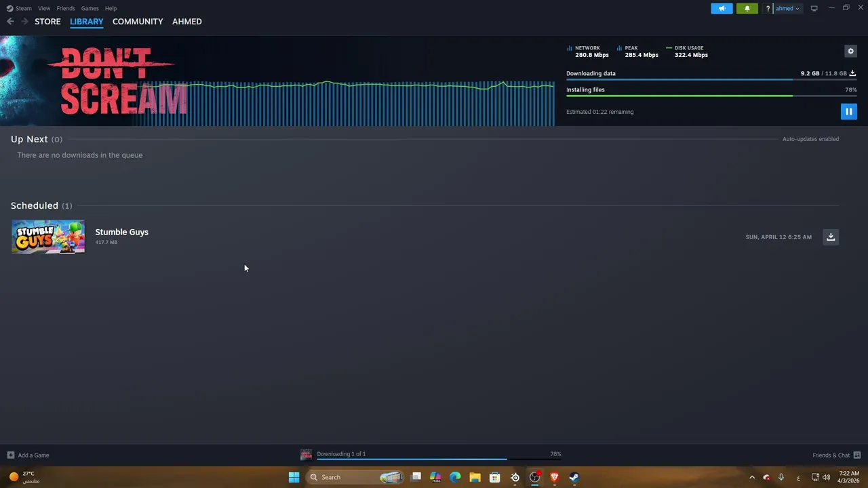Open the Stumble Guys game thumbnail

coord(48,237)
